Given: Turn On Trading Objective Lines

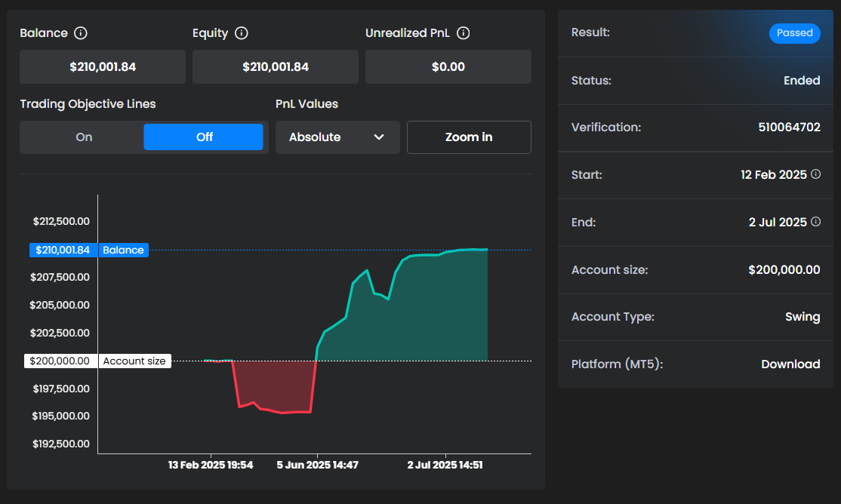Looking at the screenshot, I should point(84,137).
